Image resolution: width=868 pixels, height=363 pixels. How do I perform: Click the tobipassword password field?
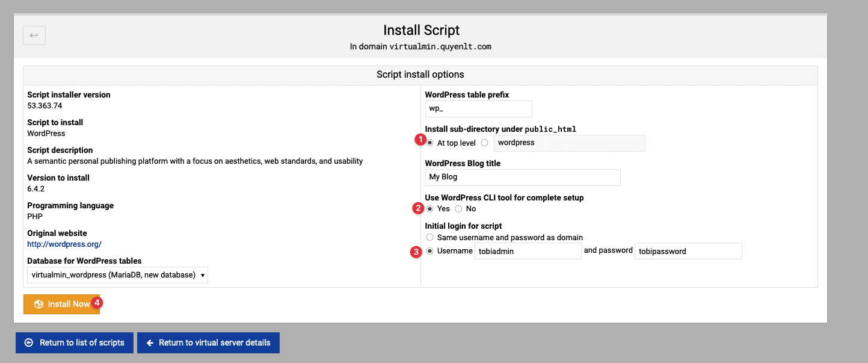point(688,251)
